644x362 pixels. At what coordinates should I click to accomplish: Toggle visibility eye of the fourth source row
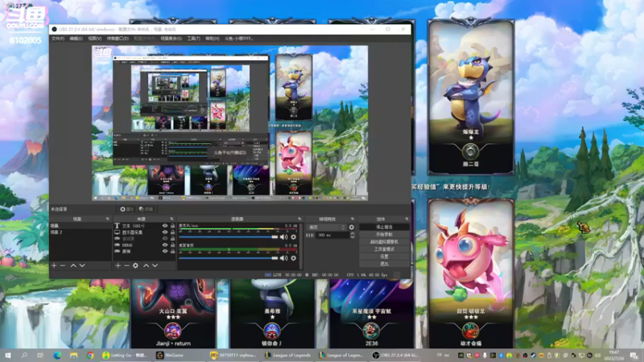[x=165, y=245]
